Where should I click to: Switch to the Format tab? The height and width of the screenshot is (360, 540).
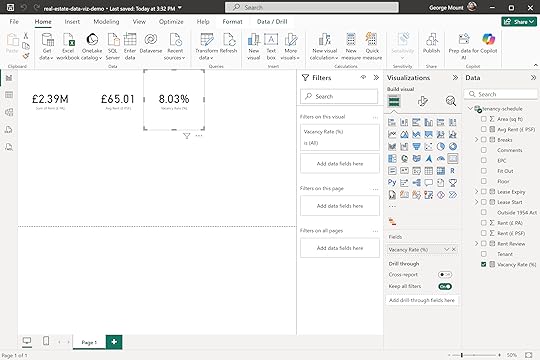(x=232, y=21)
